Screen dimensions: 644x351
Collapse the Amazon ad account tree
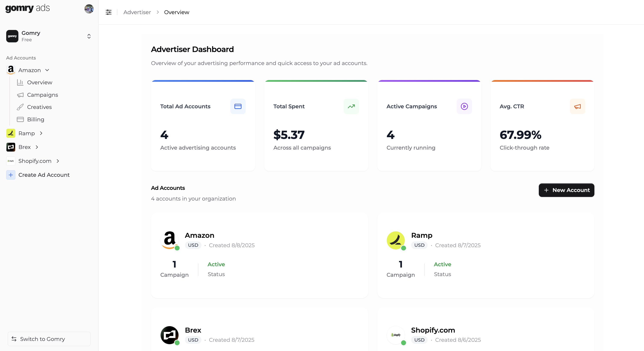[47, 70]
